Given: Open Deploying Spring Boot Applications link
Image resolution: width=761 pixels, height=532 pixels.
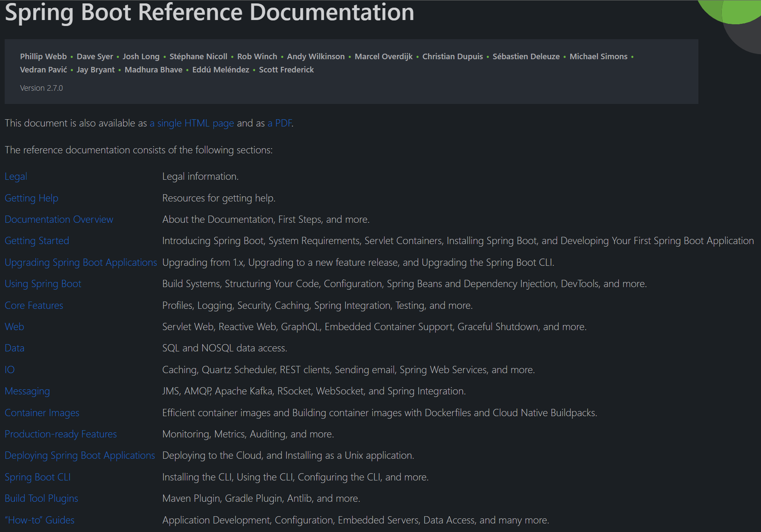Looking at the screenshot, I should tap(80, 456).
